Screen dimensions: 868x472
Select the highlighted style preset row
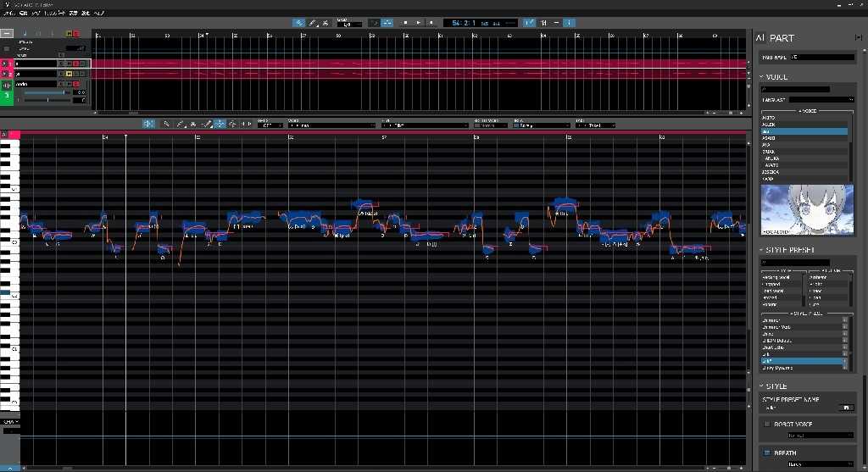804,361
